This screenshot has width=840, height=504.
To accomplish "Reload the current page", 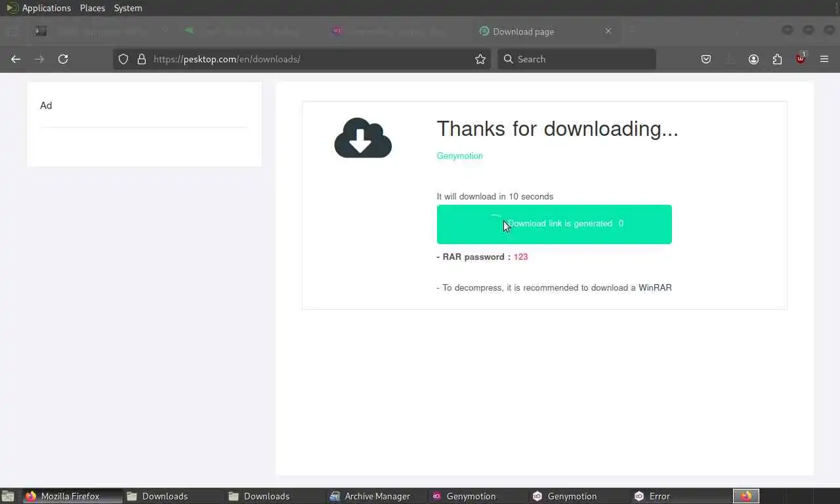I will tap(63, 59).
